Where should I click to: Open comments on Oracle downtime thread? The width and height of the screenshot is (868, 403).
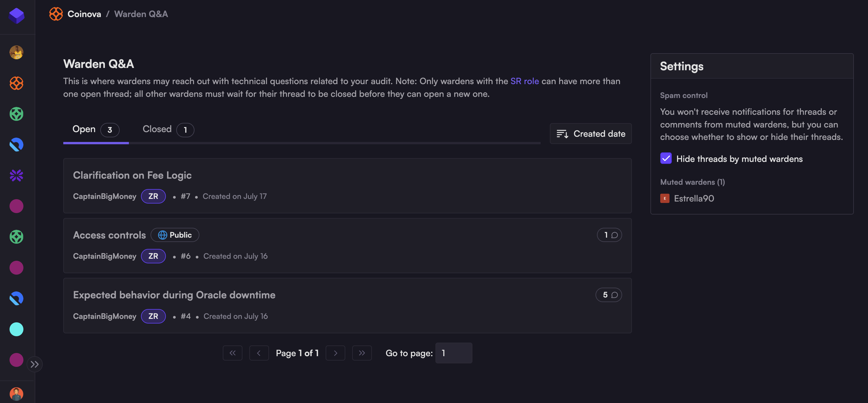tap(609, 295)
